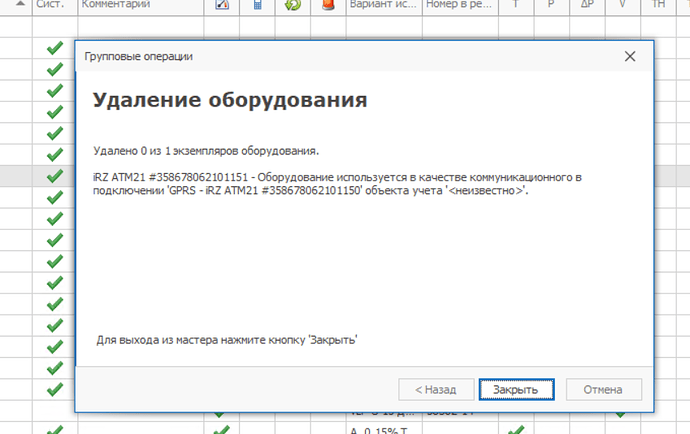
Task: Click the green checkmark in bottom row's T column
Action: tap(516, 429)
